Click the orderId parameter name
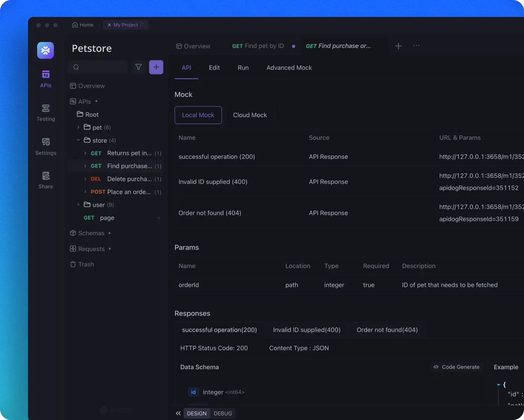The image size is (524, 420). (x=189, y=285)
